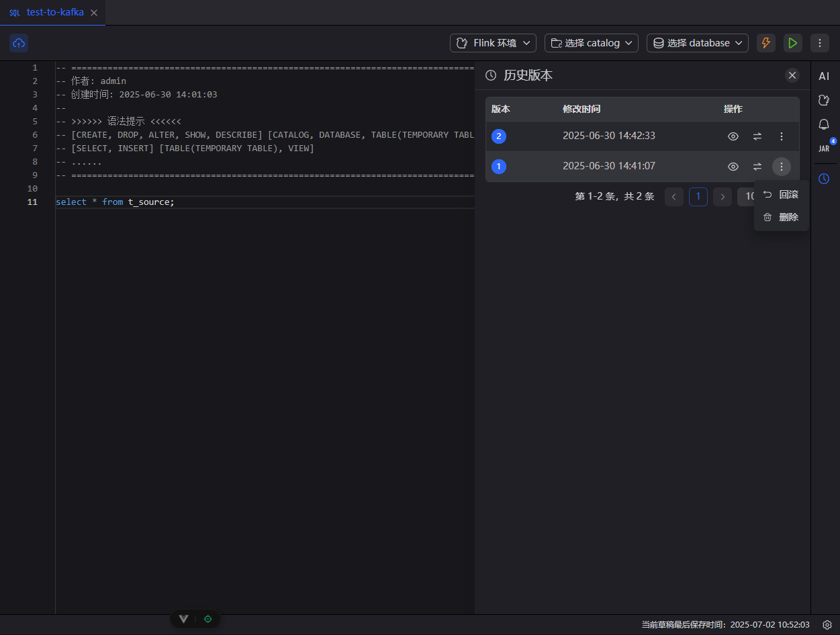Open the Flink 环境 dropdown
The image size is (840, 635).
(x=493, y=43)
